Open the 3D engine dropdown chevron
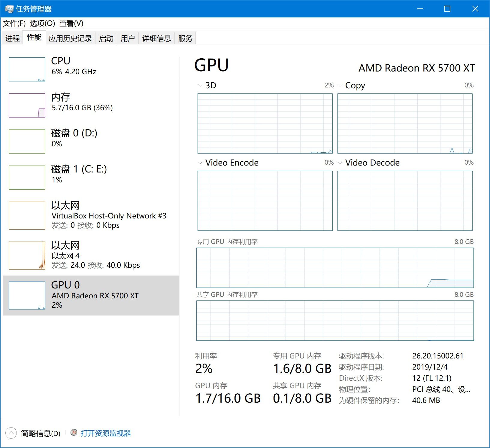This screenshot has height=448, width=490. coord(200,86)
